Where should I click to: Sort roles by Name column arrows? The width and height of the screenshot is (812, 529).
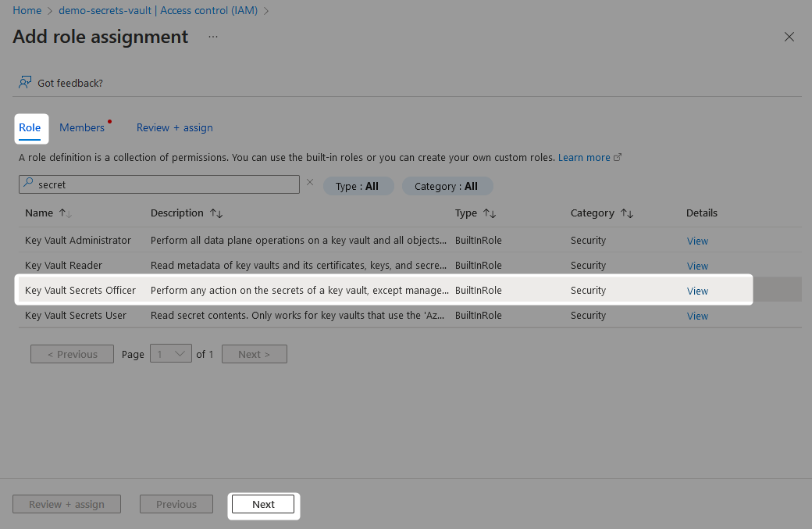point(66,213)
